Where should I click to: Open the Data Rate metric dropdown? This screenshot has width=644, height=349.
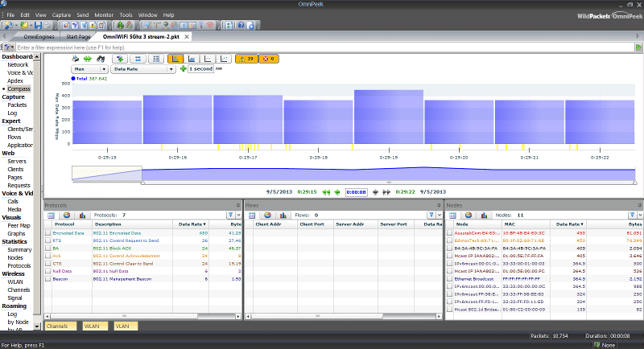click(143, 69)
